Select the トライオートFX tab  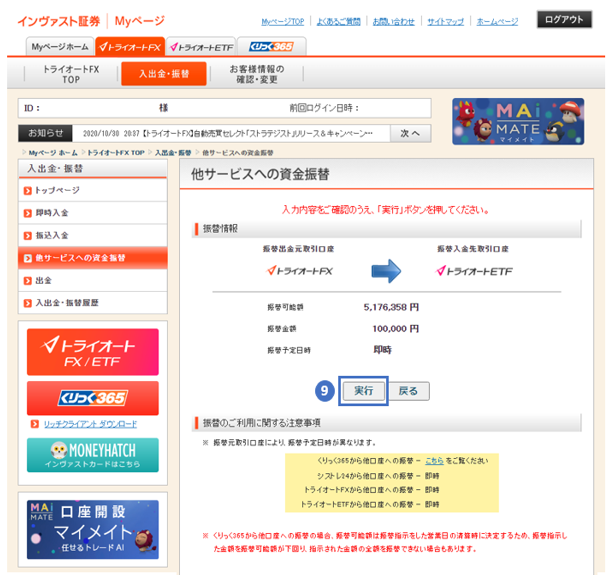(130, 47)
